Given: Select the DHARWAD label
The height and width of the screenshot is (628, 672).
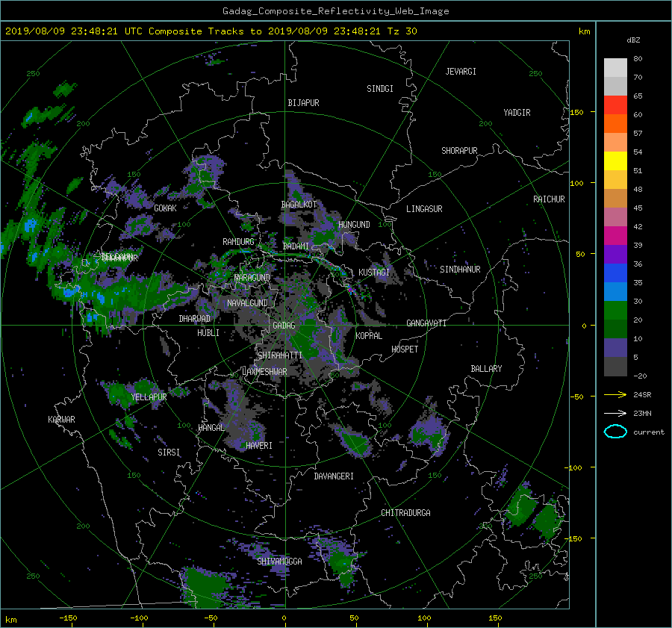Looking at the screenshot, I should point(195,319).
